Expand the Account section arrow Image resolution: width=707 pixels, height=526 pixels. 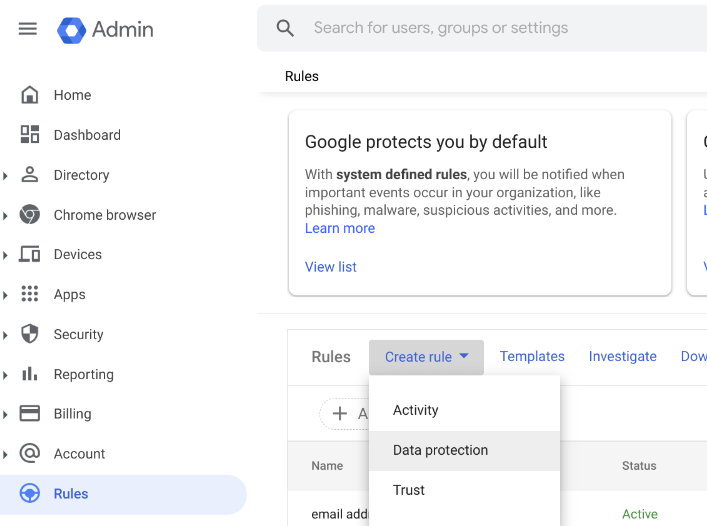click(x=5, y=454)
